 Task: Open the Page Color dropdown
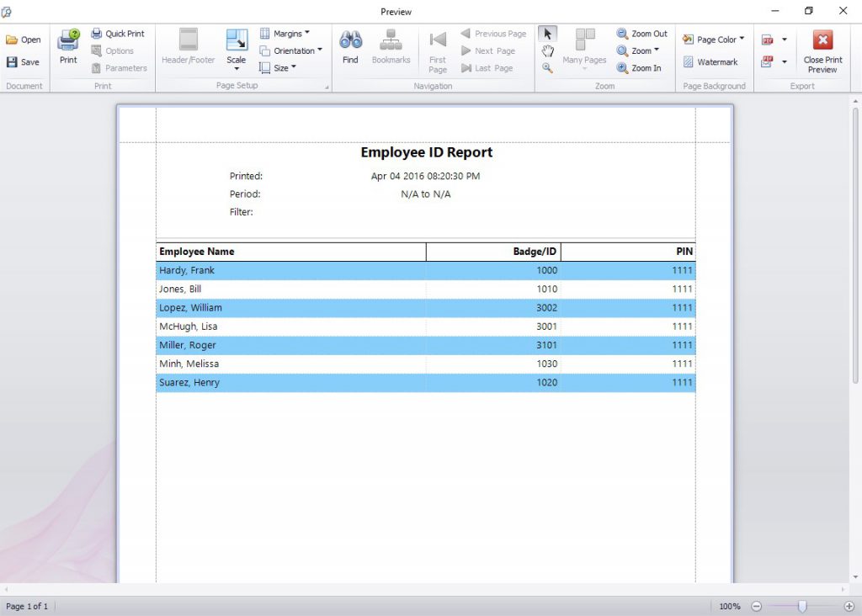[714, 39]
